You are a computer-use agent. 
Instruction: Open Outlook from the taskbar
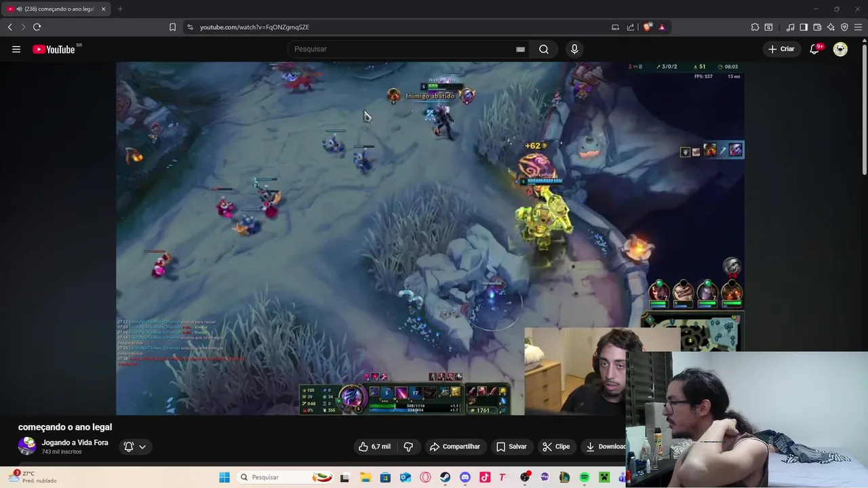(406, 477)
